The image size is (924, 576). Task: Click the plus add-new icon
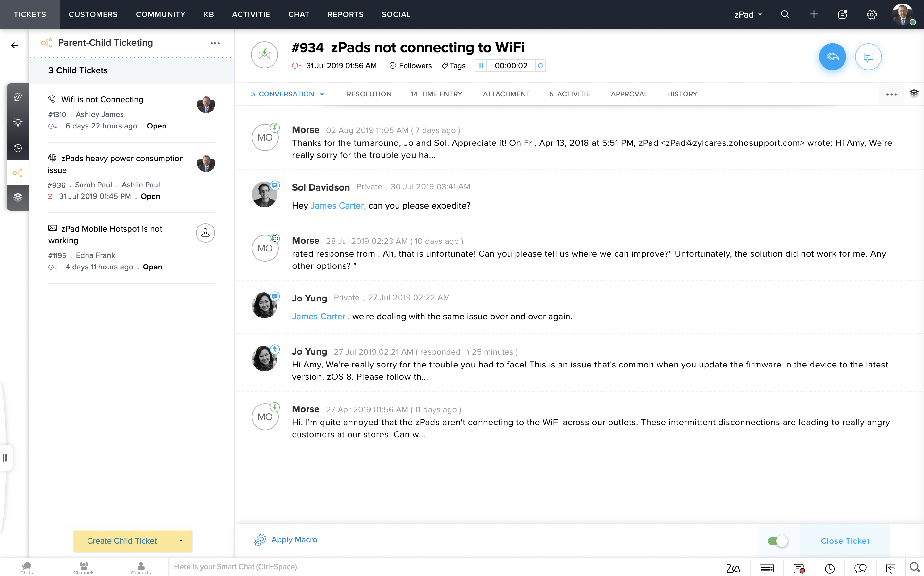pos(813,14)
